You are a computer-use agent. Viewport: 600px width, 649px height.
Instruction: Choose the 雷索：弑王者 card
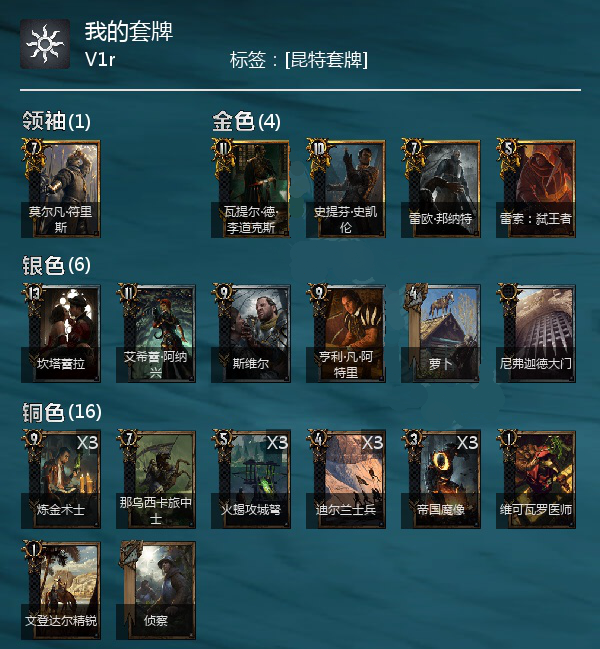(x=536, y=188)
